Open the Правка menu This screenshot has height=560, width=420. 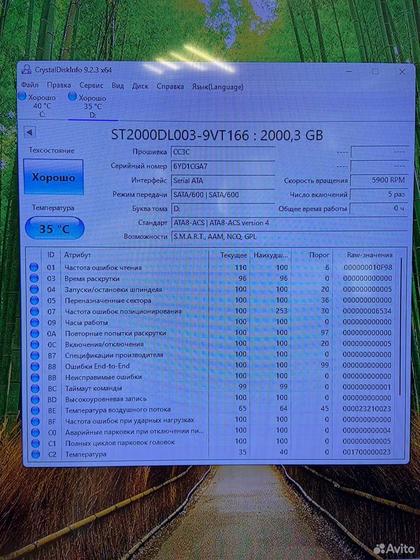(59, 85)
